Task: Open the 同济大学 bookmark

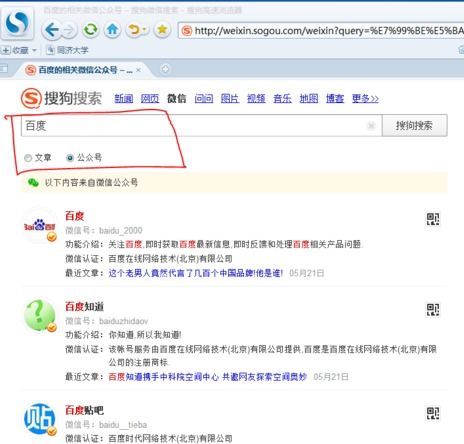Action: click(x=67, y=50)
